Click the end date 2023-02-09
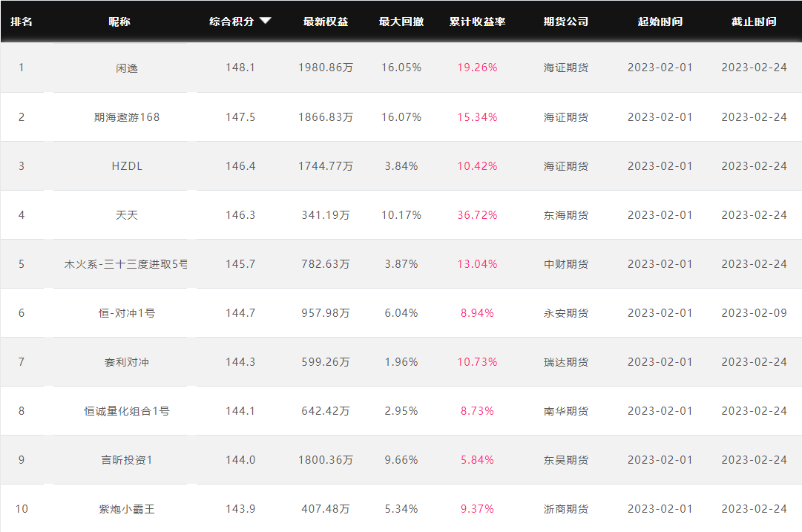Viewport: 802px width, 532px height. coord(754,313)
